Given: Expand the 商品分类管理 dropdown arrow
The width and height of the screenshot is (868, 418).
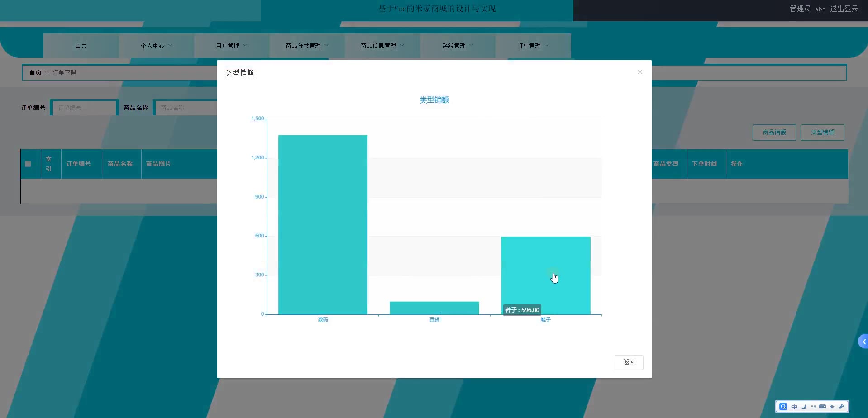Looking at the screenshot, I should [327, 46].
